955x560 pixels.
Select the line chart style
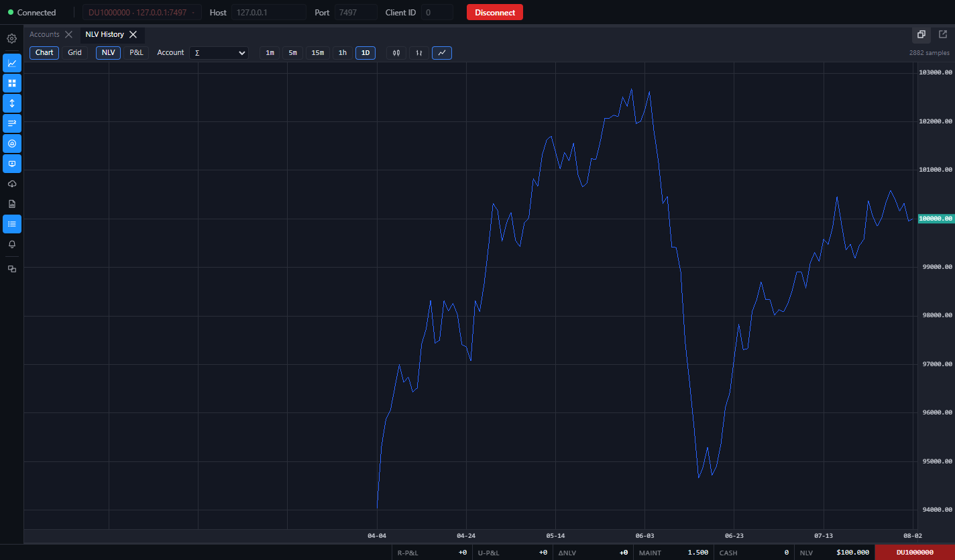[442, 53]
